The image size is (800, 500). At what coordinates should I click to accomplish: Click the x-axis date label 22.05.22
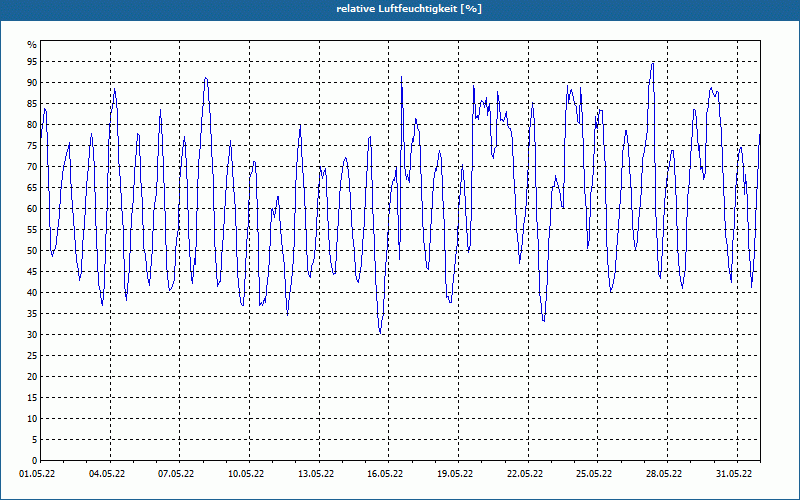pos(525,474)
